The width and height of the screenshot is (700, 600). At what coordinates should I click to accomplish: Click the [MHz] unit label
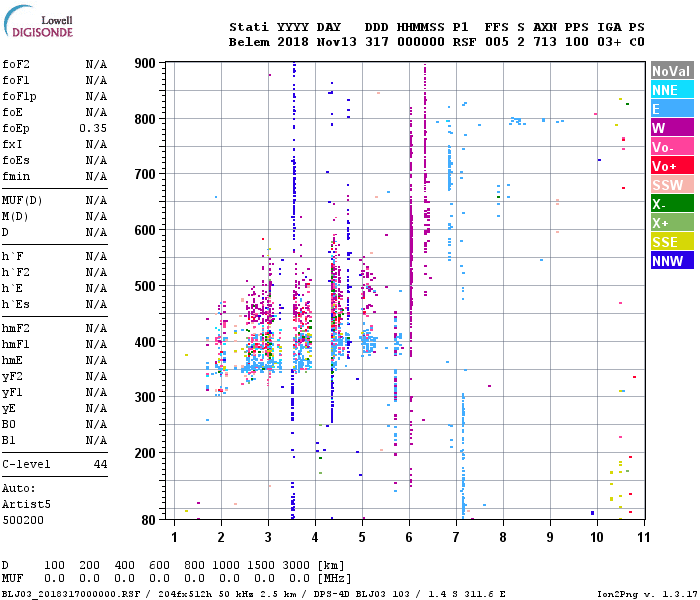coord(334,578)
